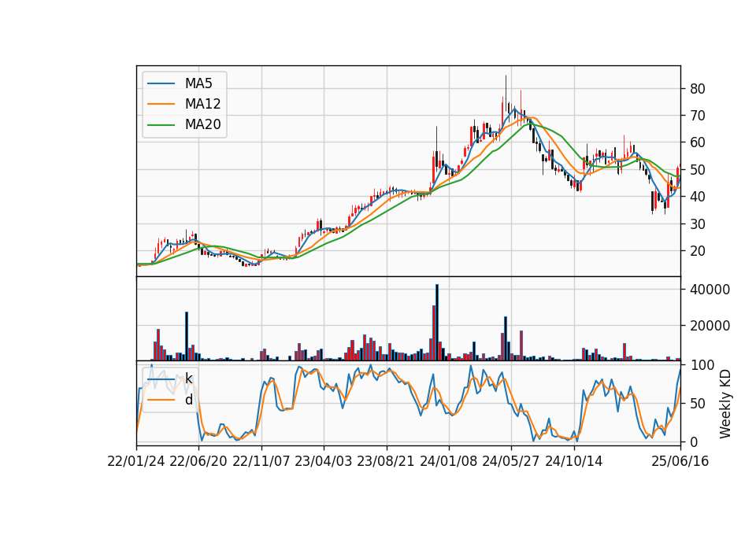This screenshot has height=543, width=756.
Task: Click the d legend label in KD panel
Action: (188, 400)
